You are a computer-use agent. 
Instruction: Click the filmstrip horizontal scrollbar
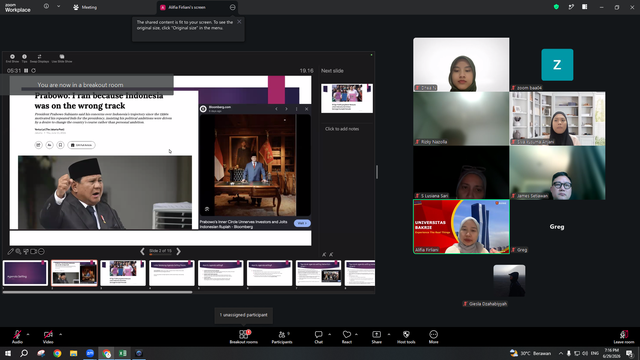[x=97, y=292]
